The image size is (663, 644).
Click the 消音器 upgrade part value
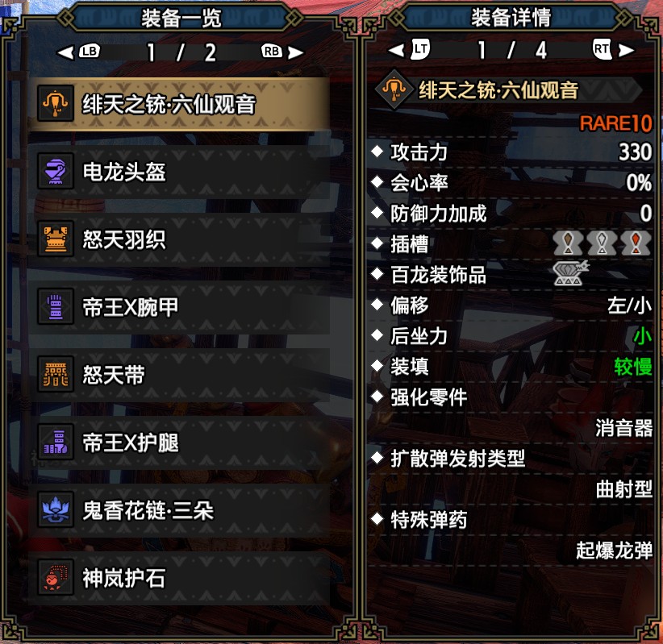click(623, 428)
